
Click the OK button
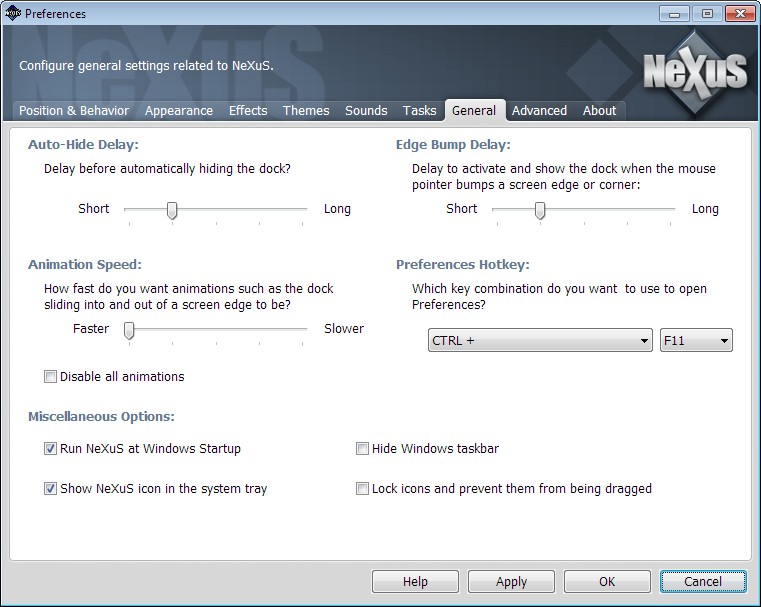click(x=607, y=582)
